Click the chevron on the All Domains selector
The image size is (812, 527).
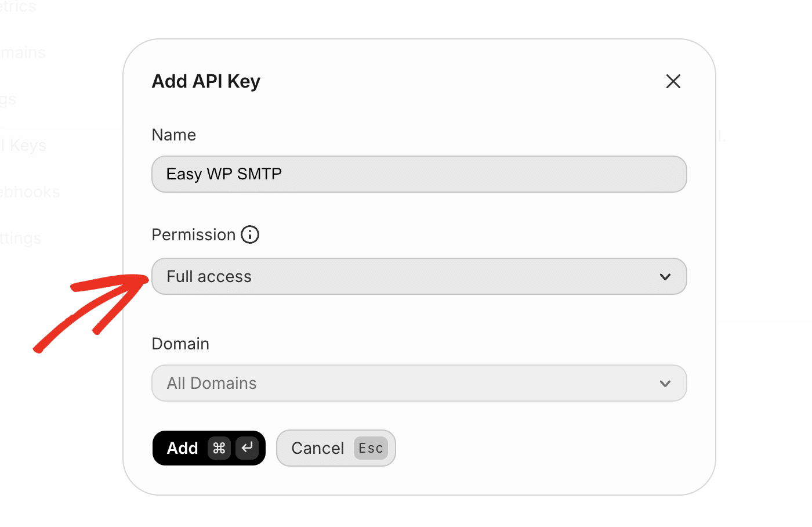coord(665,383)
